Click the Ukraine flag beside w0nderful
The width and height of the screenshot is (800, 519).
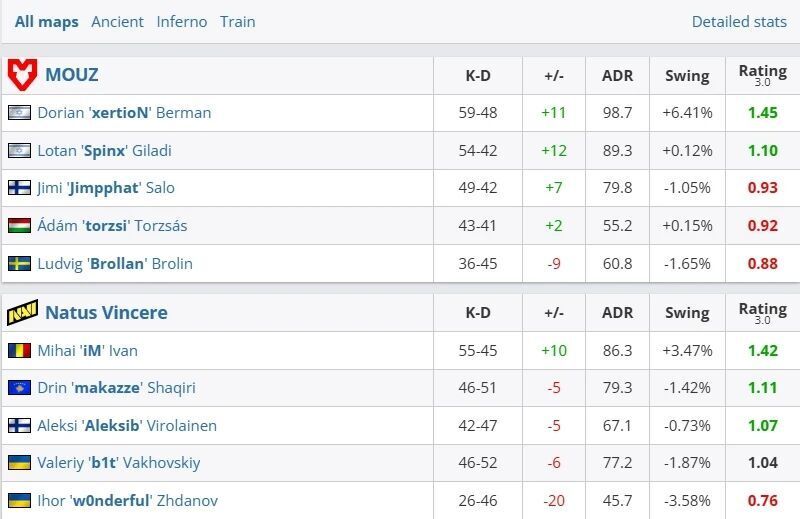[19, 500]
